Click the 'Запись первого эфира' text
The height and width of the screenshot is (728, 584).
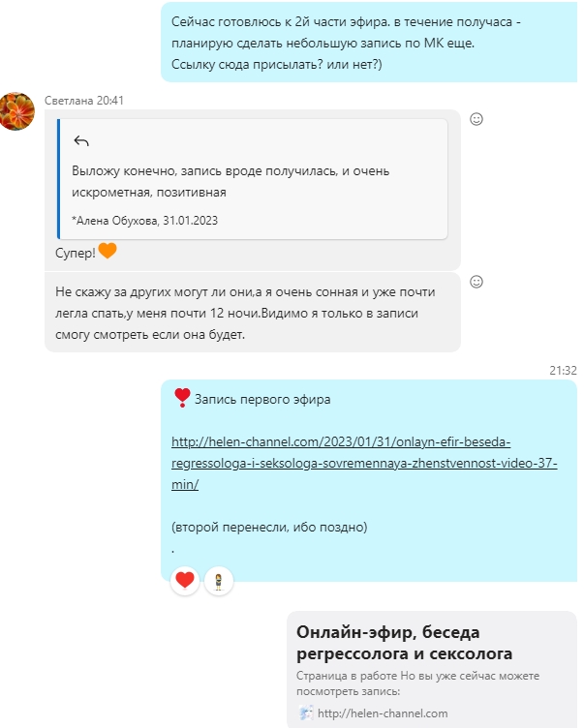coord(262,399)
